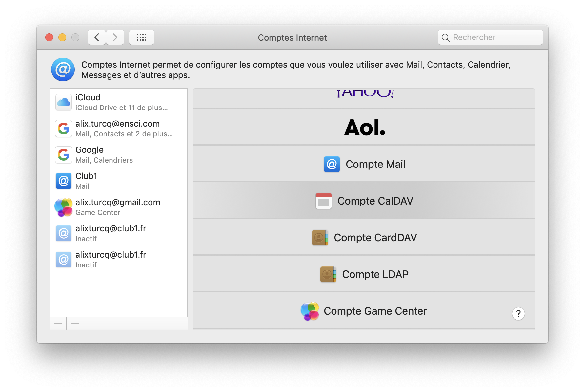Select the alix.turcq@ensci.com account
Image resolution: width=585 pixels, height=392 pixels.
[119, 128]
